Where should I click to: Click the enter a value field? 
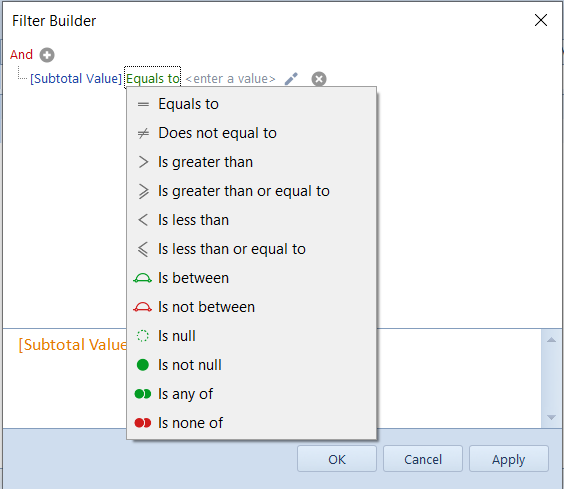[231, 79]
